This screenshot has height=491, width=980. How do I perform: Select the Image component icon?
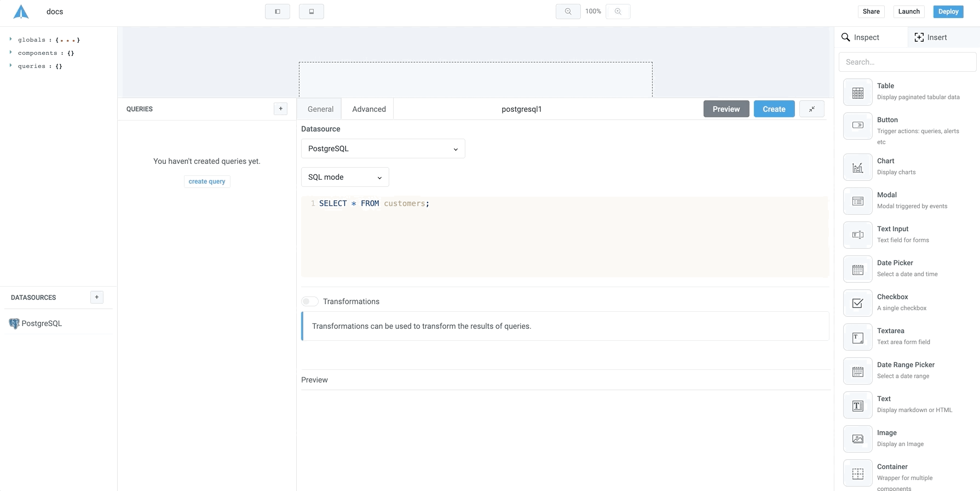click(857, 439)
